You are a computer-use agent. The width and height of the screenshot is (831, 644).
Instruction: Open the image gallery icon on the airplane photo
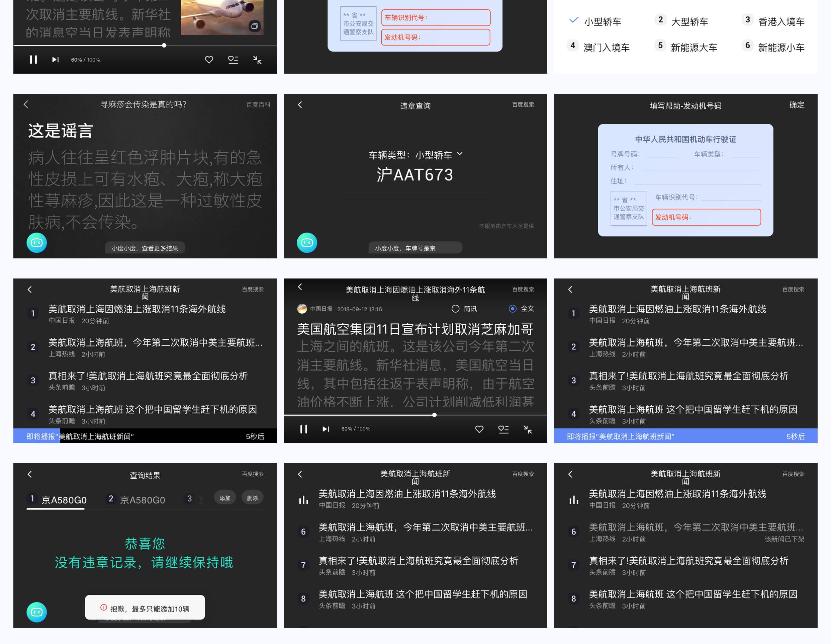[255, 26]
